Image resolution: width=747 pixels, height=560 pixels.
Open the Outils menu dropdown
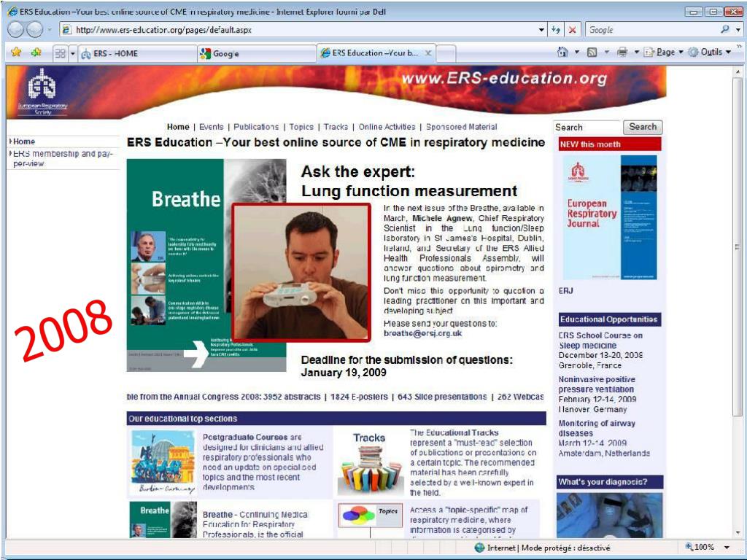tap(710, 52)
